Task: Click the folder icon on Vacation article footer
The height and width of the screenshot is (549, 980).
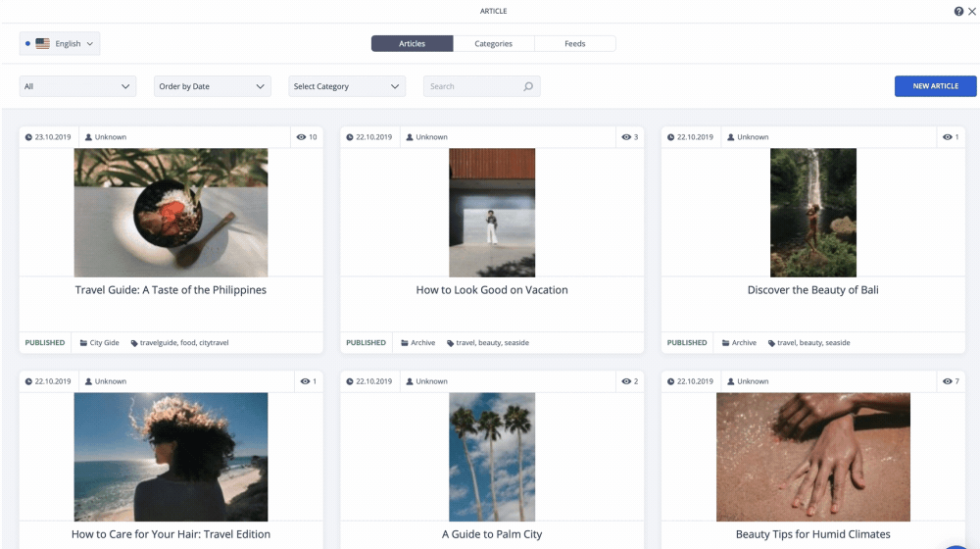Action: tap(405, 343)
